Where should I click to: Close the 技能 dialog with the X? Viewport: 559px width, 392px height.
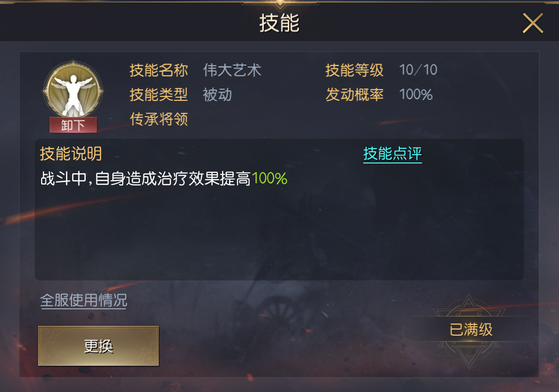(x=533, y=23)
